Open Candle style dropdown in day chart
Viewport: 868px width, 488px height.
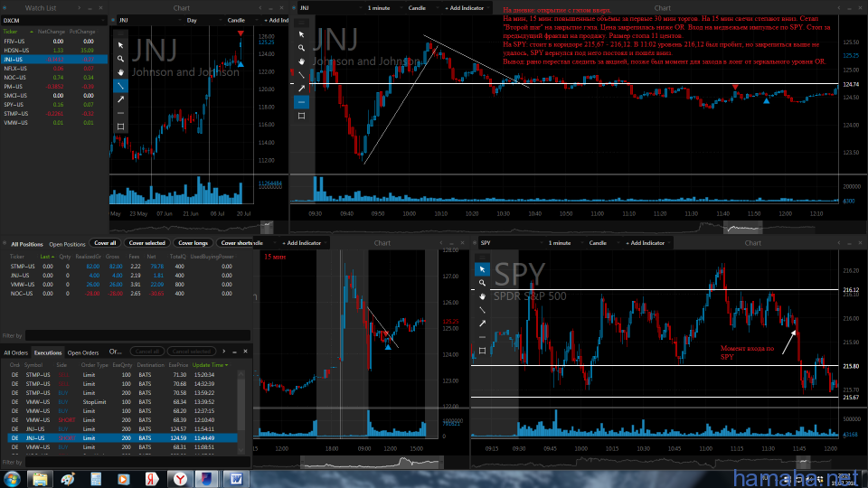[x=242, y=21]
